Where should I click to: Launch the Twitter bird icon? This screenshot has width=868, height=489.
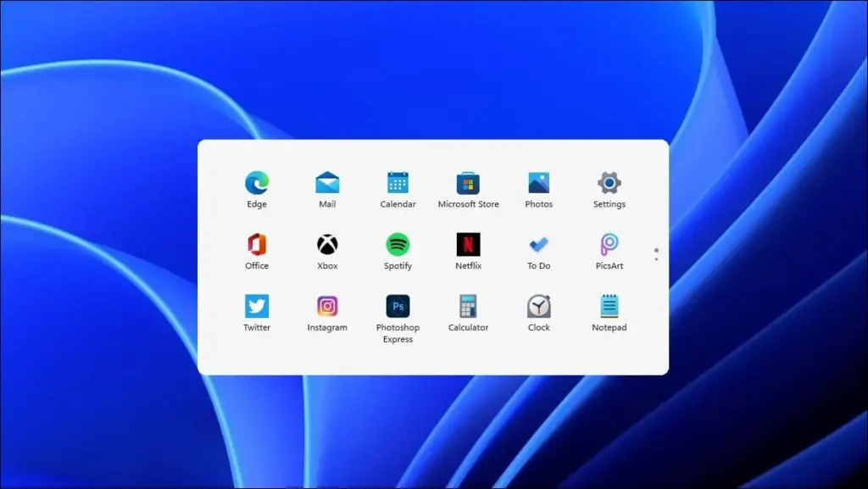[x=257, y=306]
